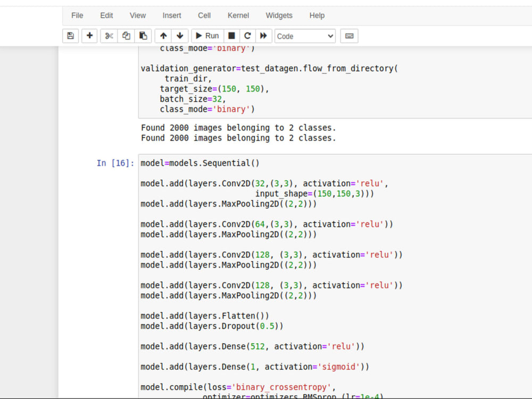Move selected cell down arrow

180,36
